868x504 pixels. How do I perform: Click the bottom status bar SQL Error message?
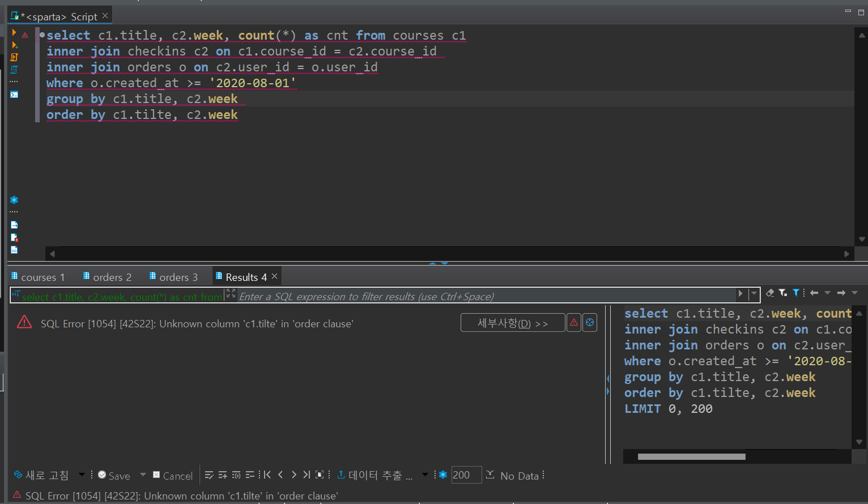(x=181, y=496)
